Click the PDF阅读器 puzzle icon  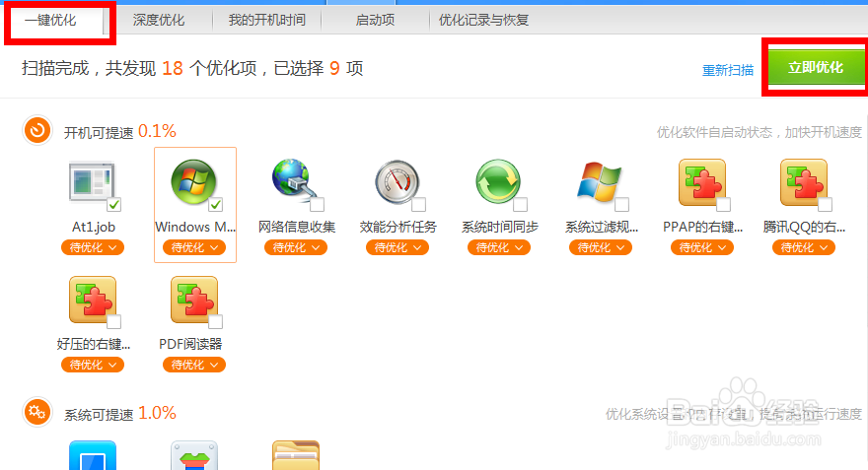(x=193, y=300)
